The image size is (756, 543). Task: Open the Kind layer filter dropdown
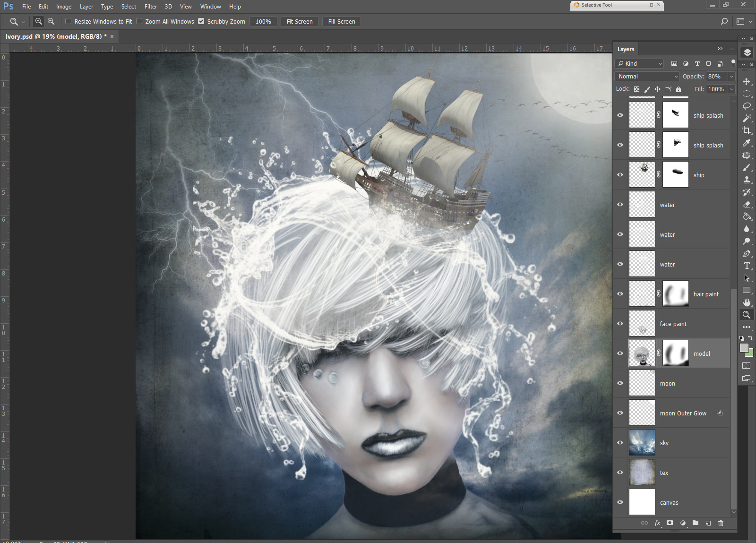(x=640, y=63)
